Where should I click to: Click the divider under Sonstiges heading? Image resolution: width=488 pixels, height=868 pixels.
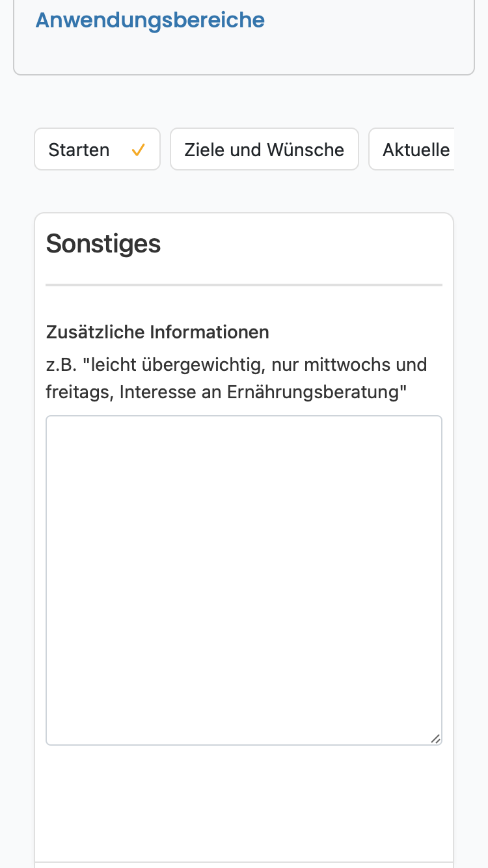(244, 284)
